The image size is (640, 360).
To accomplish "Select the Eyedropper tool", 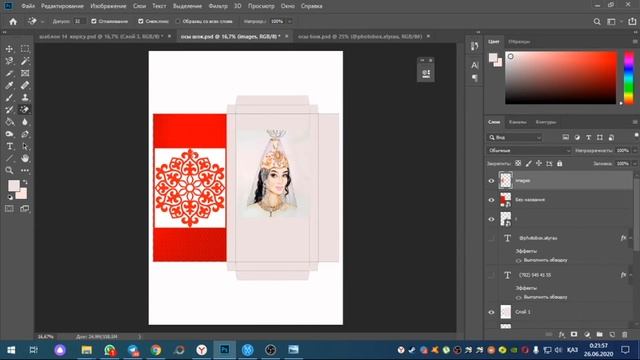I will tap(9, 85).
